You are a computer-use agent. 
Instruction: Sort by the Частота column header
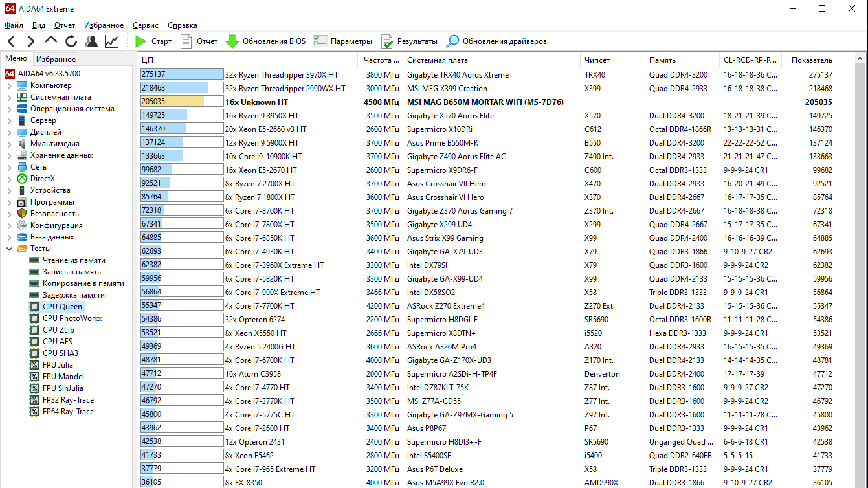(x=380, y=60)
